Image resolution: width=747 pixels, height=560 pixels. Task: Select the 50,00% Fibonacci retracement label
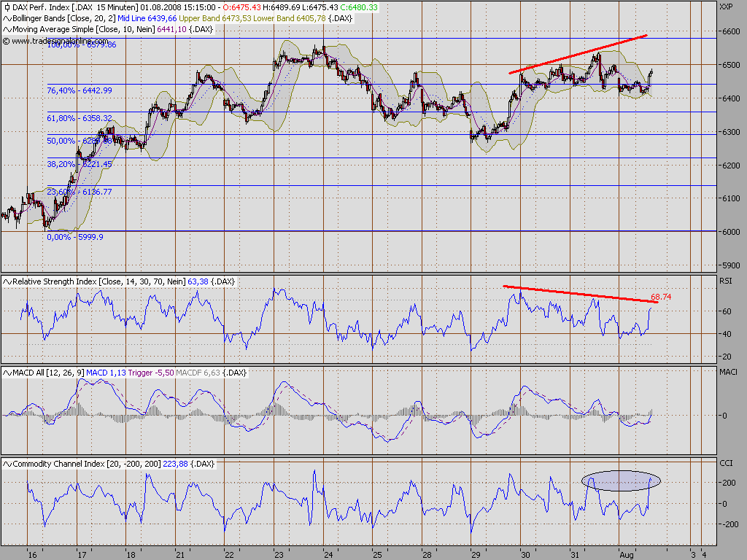pyautogui.click(x=79, y=141)
